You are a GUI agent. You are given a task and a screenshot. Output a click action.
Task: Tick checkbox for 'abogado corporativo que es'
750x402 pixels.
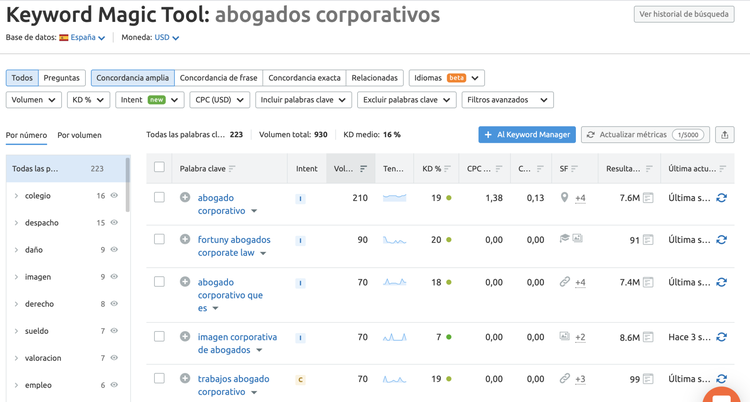click(159, 281)
